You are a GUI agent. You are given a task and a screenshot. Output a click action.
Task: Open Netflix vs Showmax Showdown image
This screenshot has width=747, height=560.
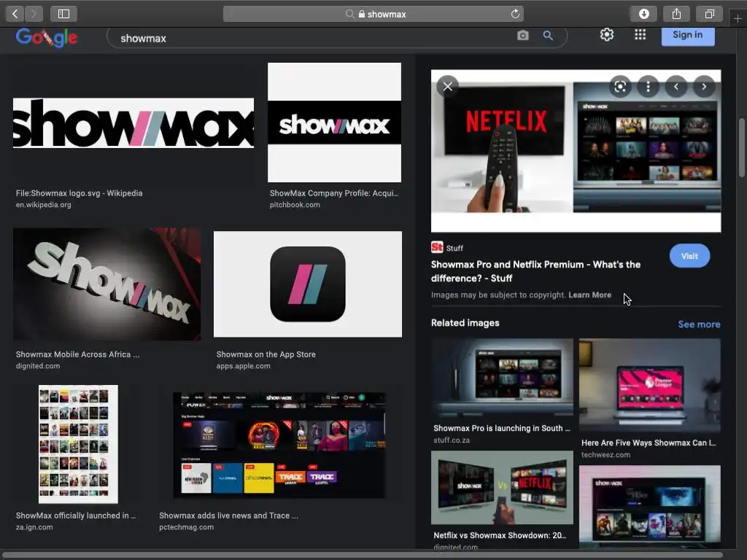point(502,488)
